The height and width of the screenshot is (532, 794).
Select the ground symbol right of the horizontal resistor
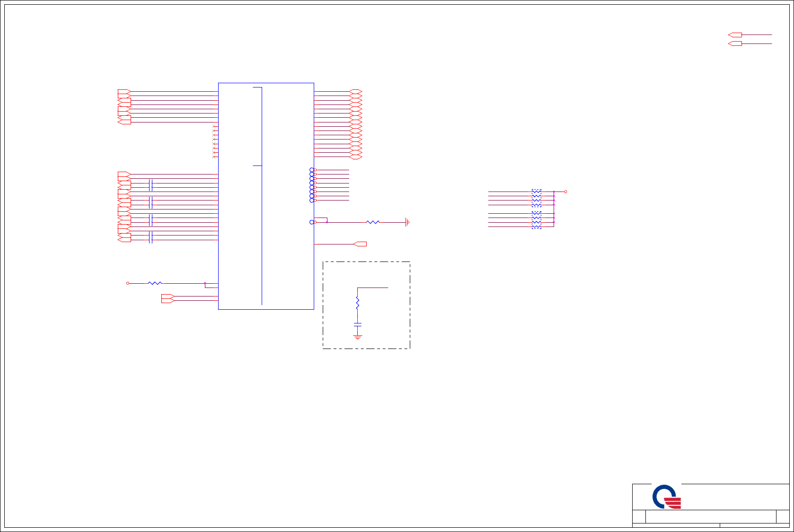click(x=407, y=222)
